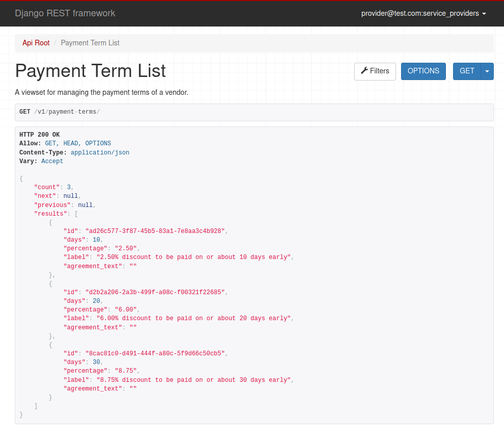Click the viewset description text
The height and width of the screenshot is (441, 504).
(101, 92)
